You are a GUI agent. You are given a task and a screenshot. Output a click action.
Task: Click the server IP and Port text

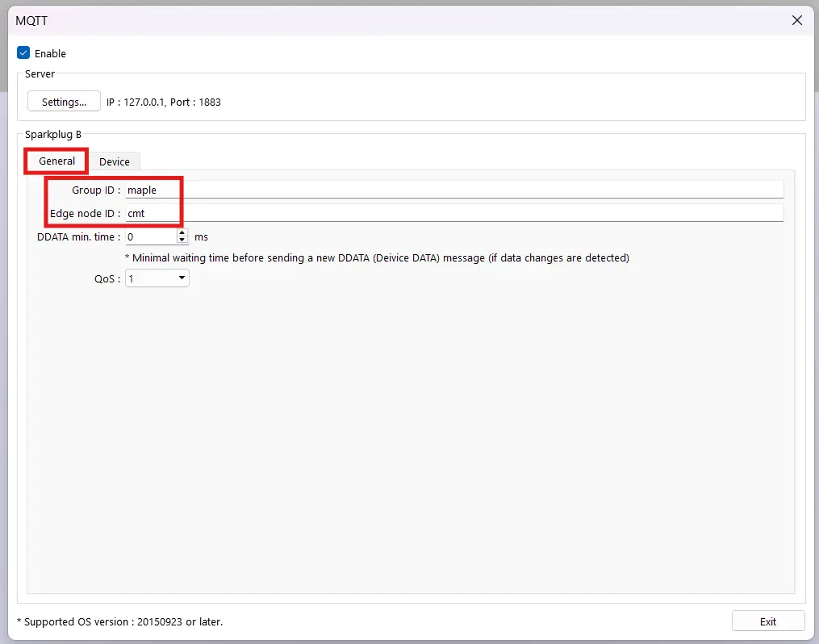pos(164,102)
